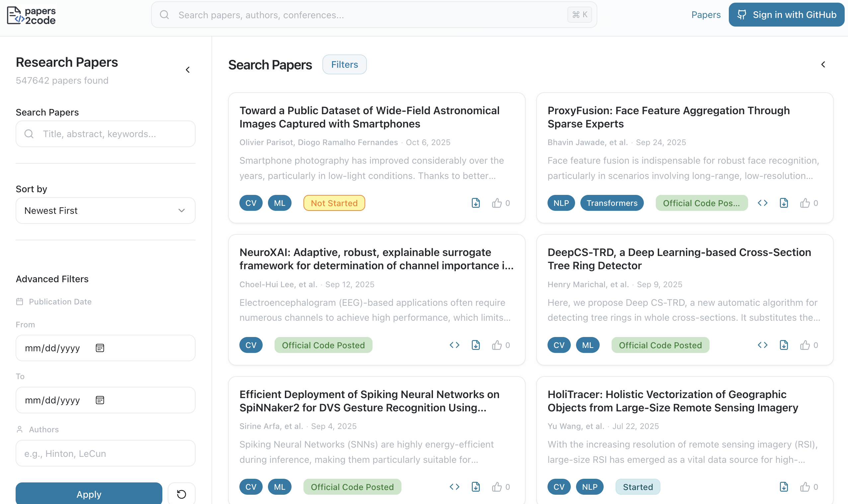The height and width of the screenshot is (504, 848).
Task: Focus the Authors filter input field
Action: (x=105, y=454)
